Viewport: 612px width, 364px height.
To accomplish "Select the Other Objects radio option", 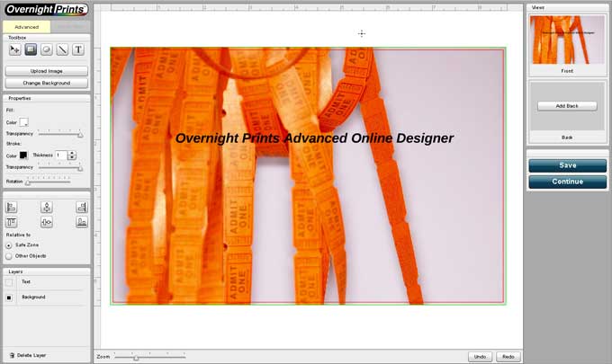I will (9, 256).
